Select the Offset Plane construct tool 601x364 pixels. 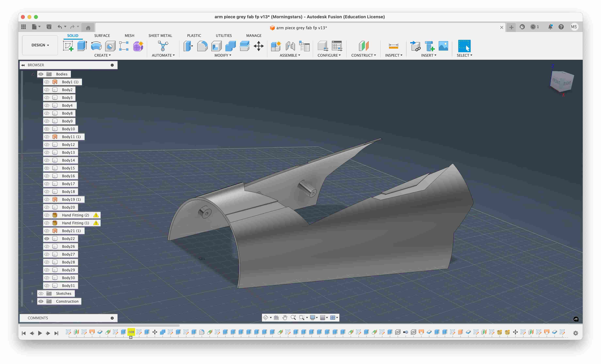(x=364, y=46)
